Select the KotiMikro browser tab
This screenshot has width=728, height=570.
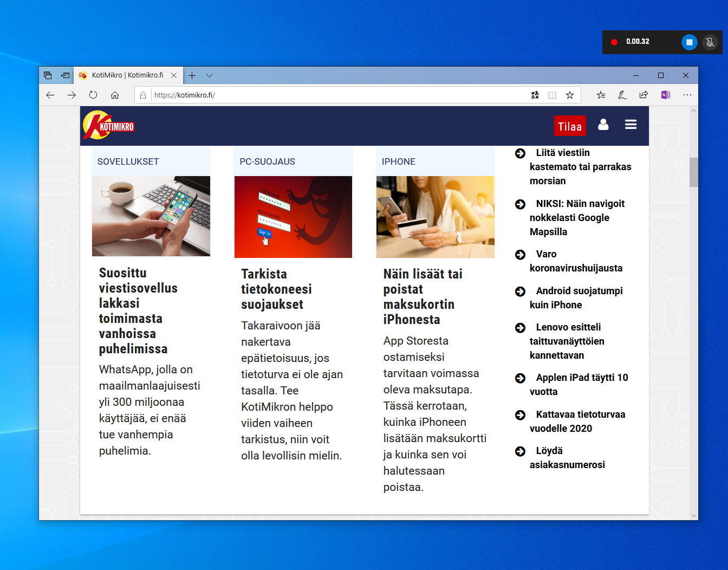[x=126, y=75]
